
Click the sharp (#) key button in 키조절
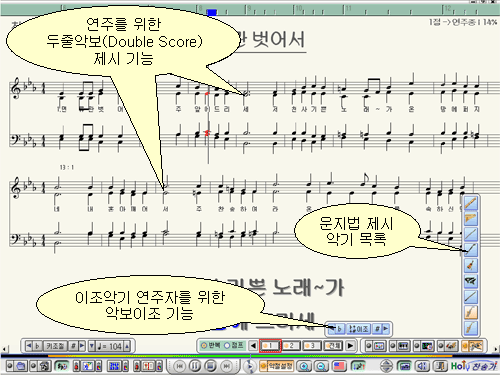[73, 346]
